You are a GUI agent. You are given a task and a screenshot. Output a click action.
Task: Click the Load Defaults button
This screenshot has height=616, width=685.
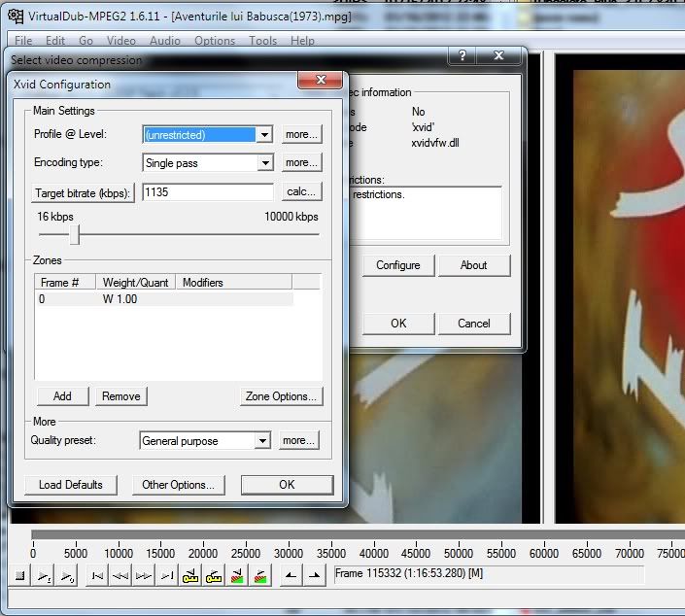(x=71, y=485)
